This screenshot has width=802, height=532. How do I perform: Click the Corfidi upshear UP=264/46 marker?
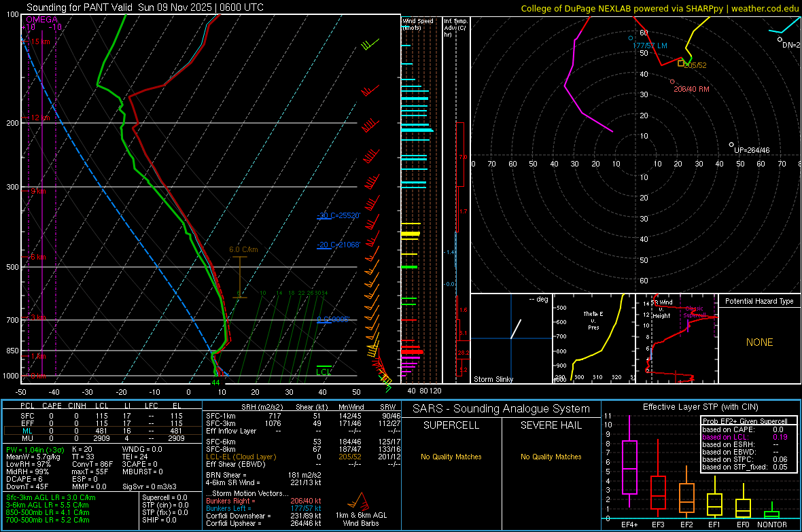(x=731, y=145)
